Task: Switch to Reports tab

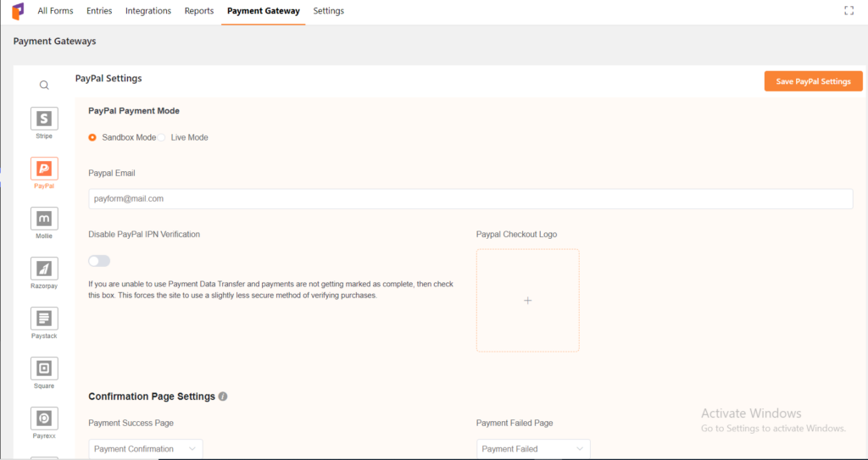Action: [x=199, y=11]
